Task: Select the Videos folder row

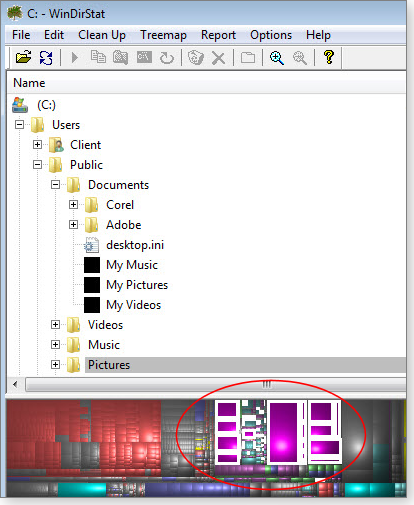Action: (x=105, y=325)
